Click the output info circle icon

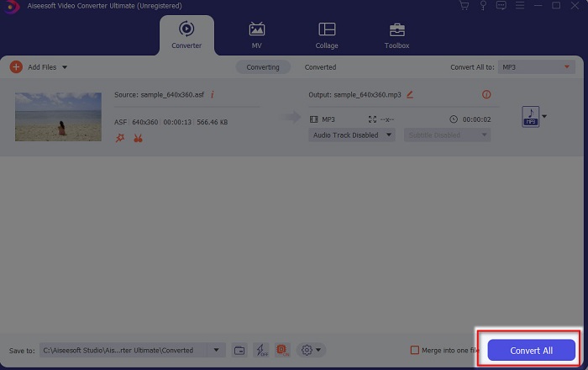[x=486, y=94]
